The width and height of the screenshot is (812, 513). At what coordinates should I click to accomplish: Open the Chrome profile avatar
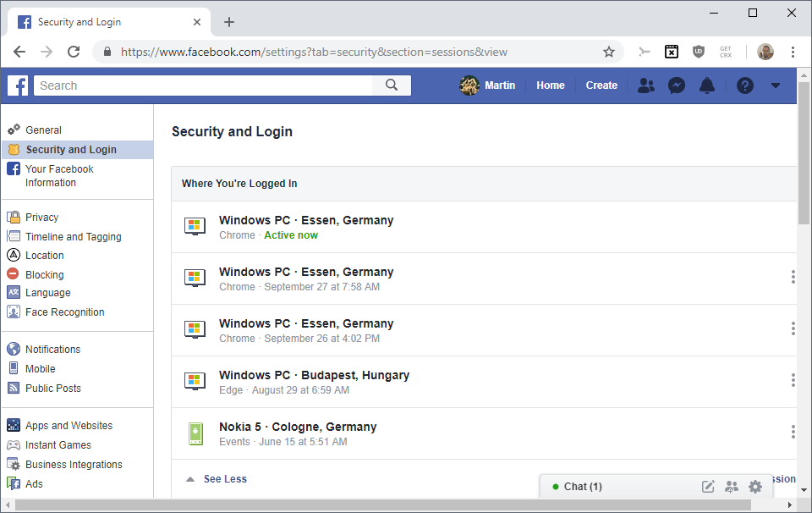(765, 52)
